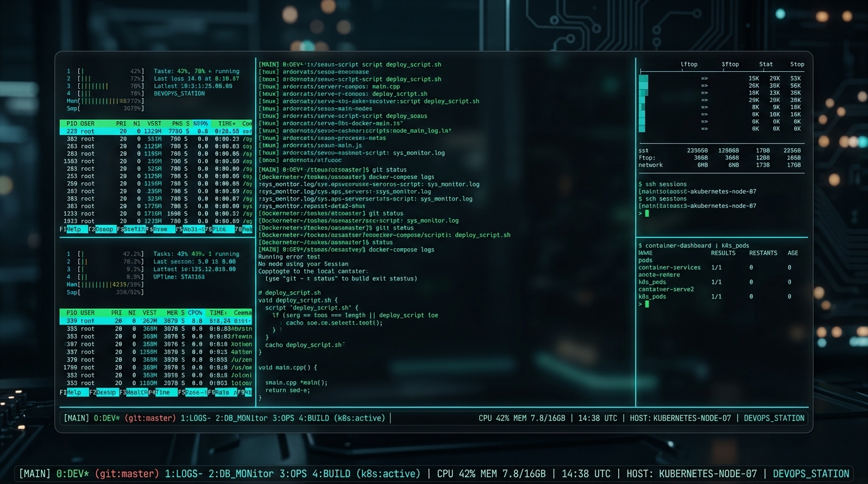The width and height of the screenshot is (868, 484).
Task: Click the F5 key label in lower process monitor
Action: [192, 392]
